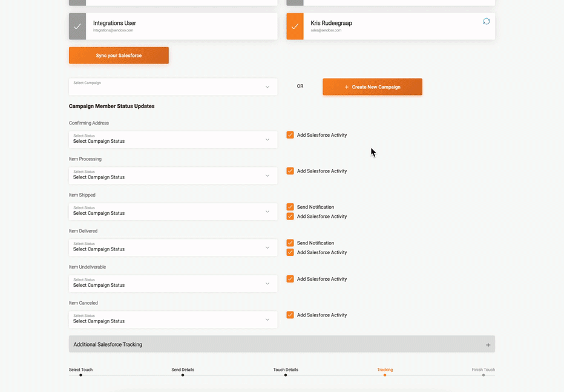Click the Sync your Salesforce button
This screenshot has height=392, width=564.
coord(119,56)
